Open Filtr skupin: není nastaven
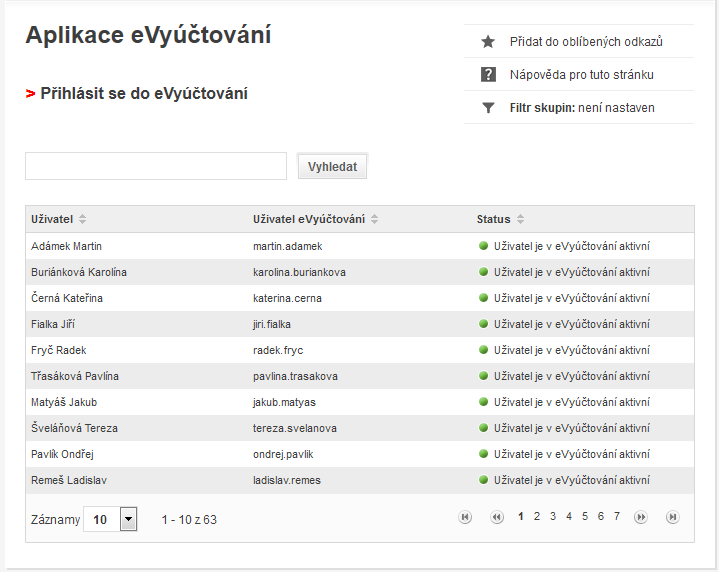 point(582,108)
